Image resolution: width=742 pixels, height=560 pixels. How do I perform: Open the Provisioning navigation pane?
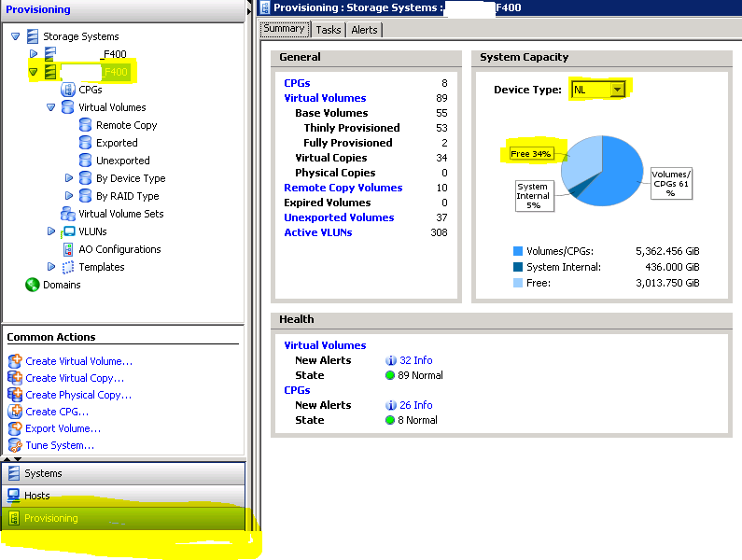point(123,518)
